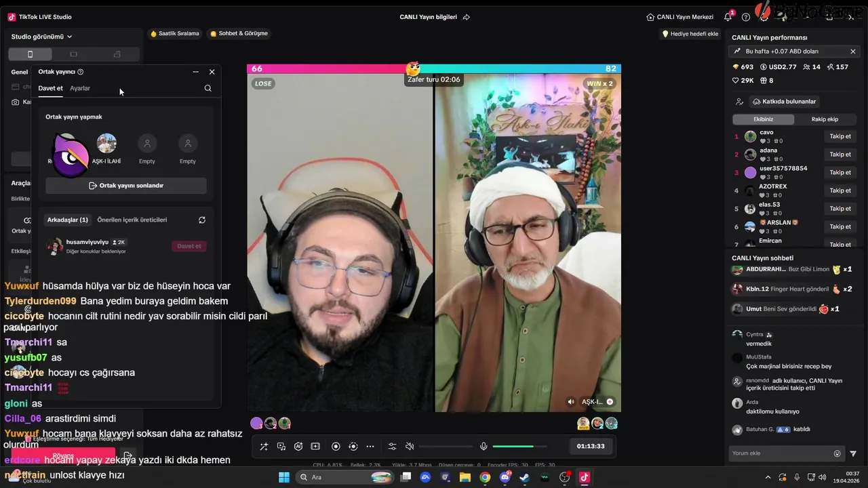The width and height of the screenshot is (868, 488).
Task: Select the landscape layout option
Action: point(74,54)
